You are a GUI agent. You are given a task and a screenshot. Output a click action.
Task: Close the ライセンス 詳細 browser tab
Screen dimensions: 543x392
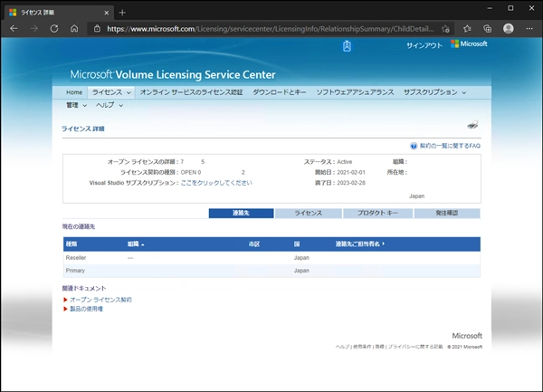coord(107,13)
